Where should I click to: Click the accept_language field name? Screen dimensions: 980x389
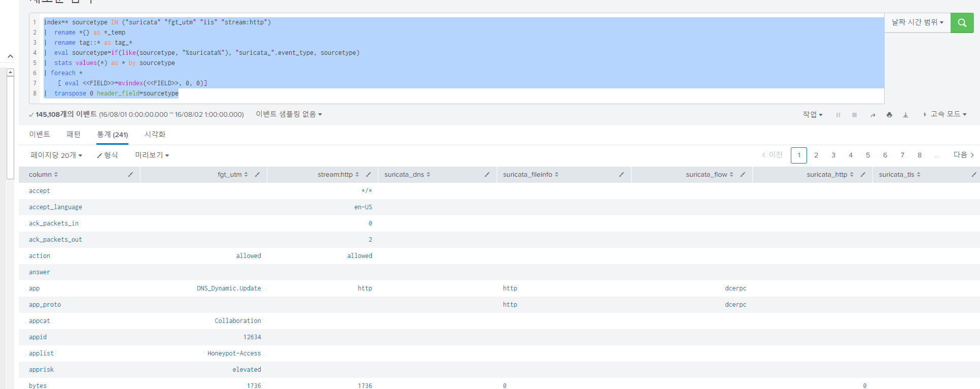55,207
